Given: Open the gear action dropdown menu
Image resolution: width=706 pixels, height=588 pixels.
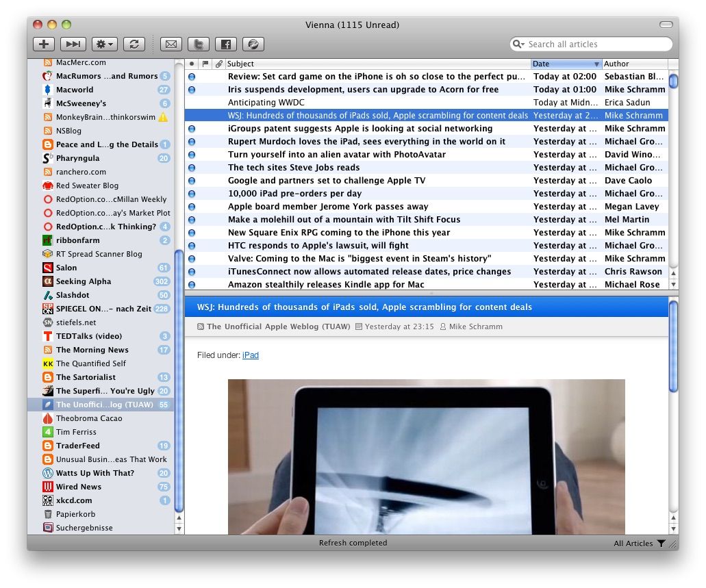Looking at the screenshot, I should pyautogui.click(x=105, y=44).
